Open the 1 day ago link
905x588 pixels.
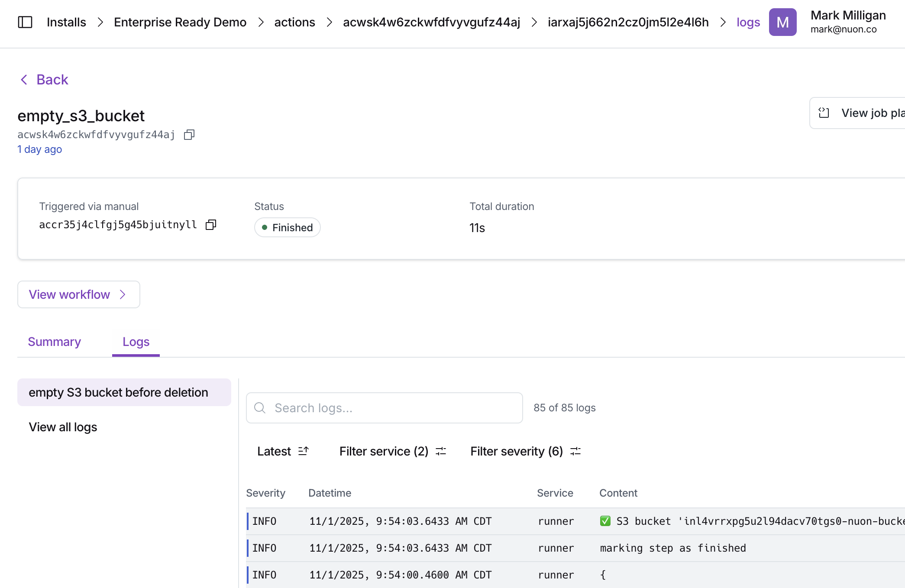pos(39,149)
